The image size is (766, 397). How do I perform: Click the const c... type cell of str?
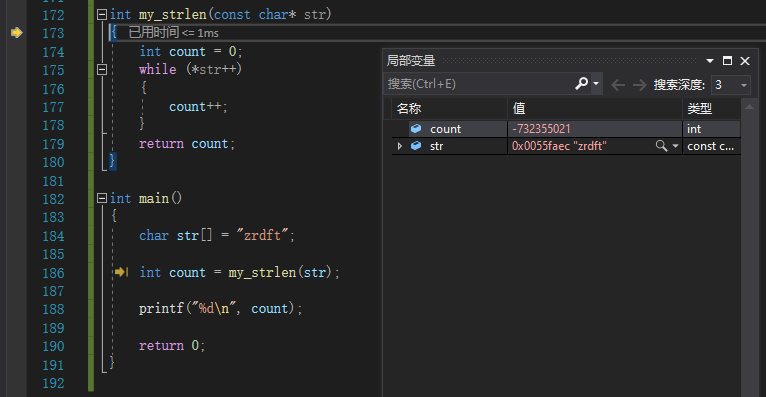point(712,146)
